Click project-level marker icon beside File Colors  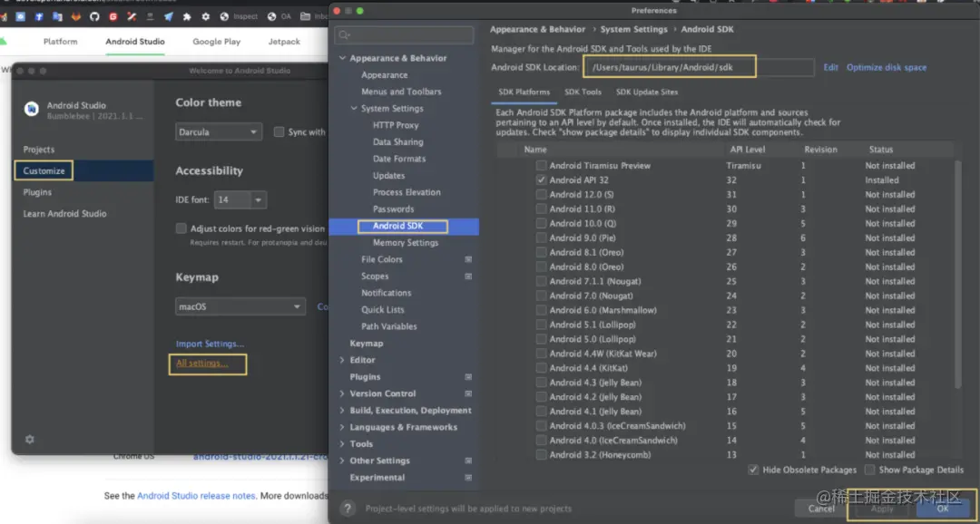[468, 259]
